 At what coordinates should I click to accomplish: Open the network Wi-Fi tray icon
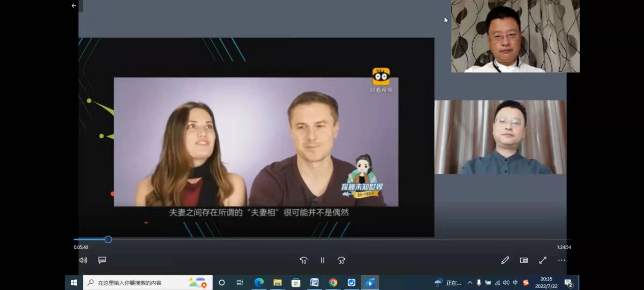pyautogui.click(x=497, y=283)
